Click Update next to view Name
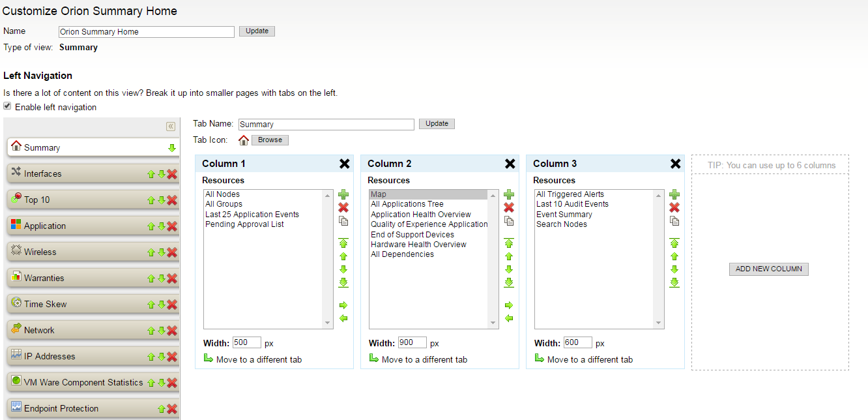868x420 pixels. tap(257, 31)
